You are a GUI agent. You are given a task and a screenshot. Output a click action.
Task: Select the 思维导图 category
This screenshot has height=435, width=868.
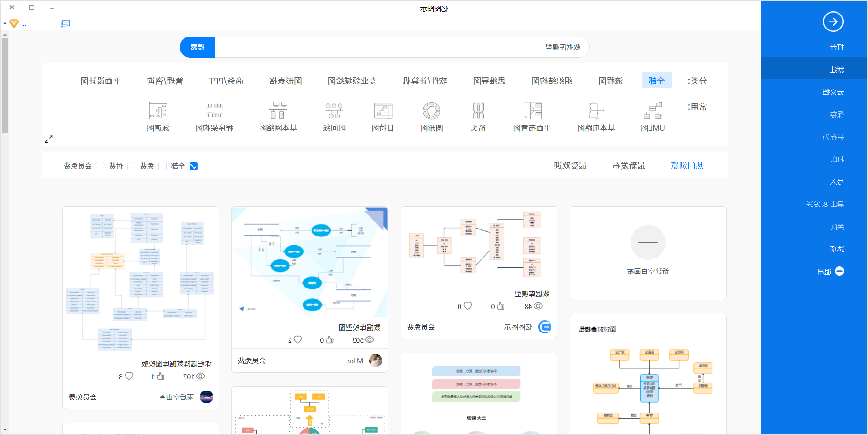point(489,81)
